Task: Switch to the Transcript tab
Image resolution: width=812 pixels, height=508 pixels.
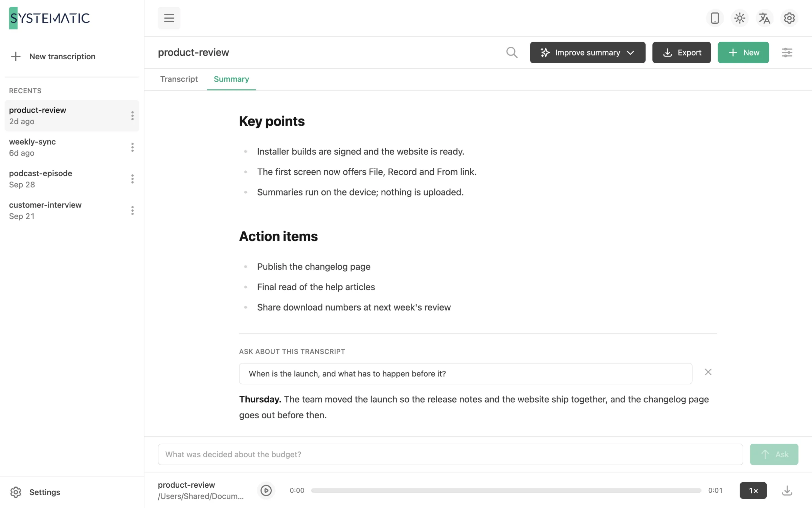Action: tap(179, 79)
